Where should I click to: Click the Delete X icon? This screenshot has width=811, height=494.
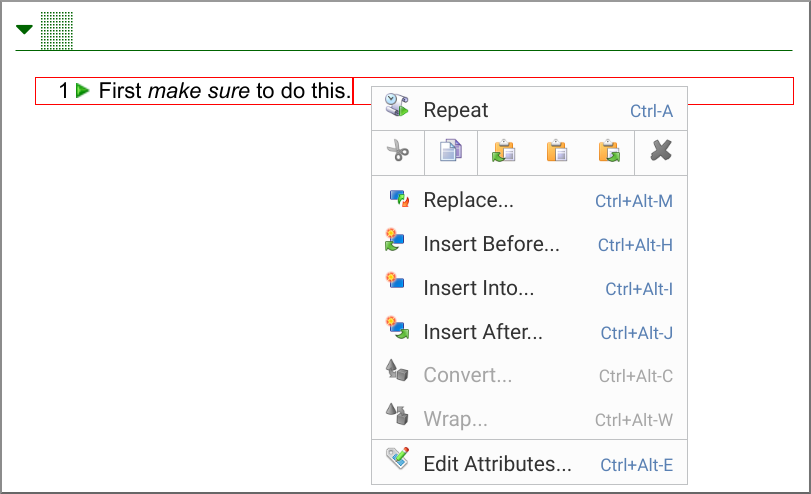tap(661, 151)
